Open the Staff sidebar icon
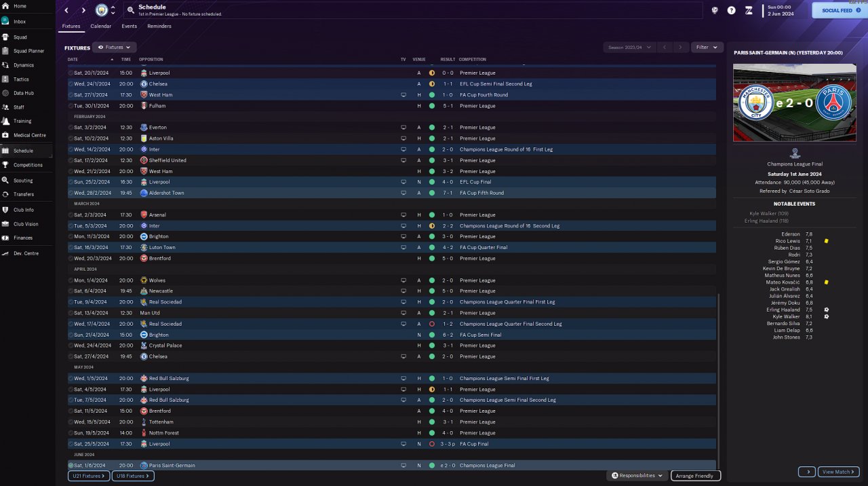The image size is (868, 486). (6, 107)
